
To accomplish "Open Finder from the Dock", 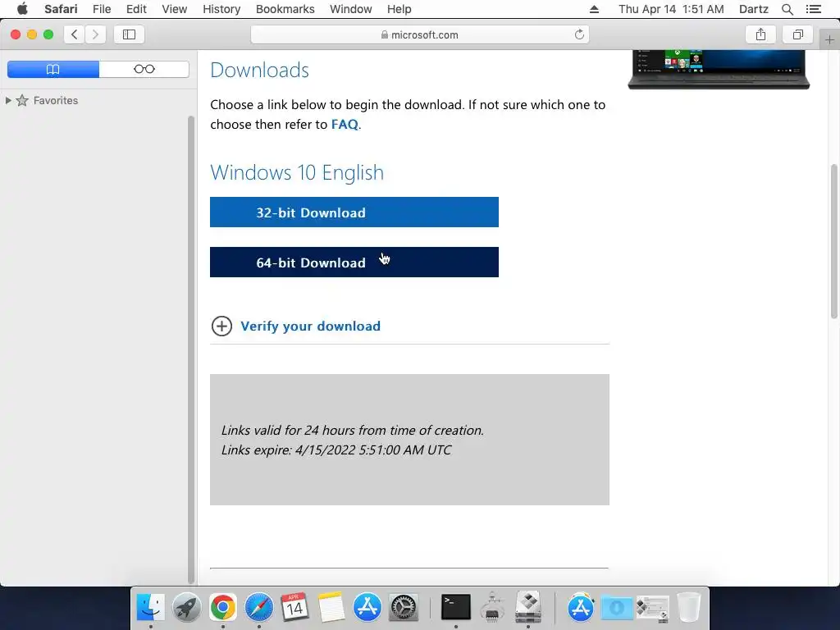I will pos(151,608).
